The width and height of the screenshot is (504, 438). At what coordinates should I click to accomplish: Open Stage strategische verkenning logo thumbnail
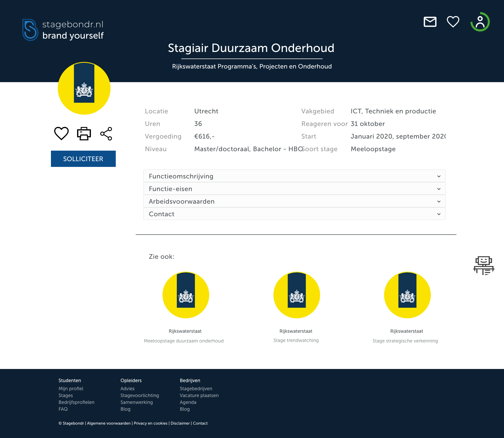click(407, 295)
